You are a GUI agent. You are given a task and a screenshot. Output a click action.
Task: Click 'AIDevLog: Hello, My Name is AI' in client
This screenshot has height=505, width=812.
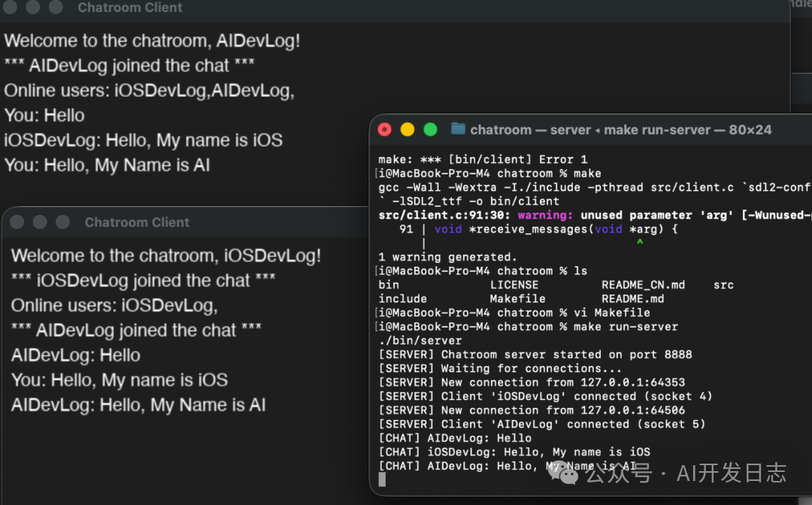tap(139, 404)
